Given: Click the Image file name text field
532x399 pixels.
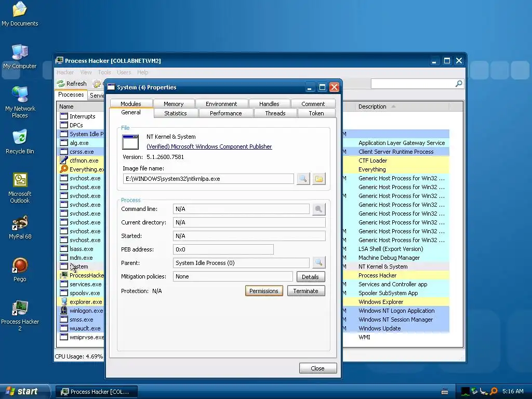Looking at the screenshot, I should [208, 179].
